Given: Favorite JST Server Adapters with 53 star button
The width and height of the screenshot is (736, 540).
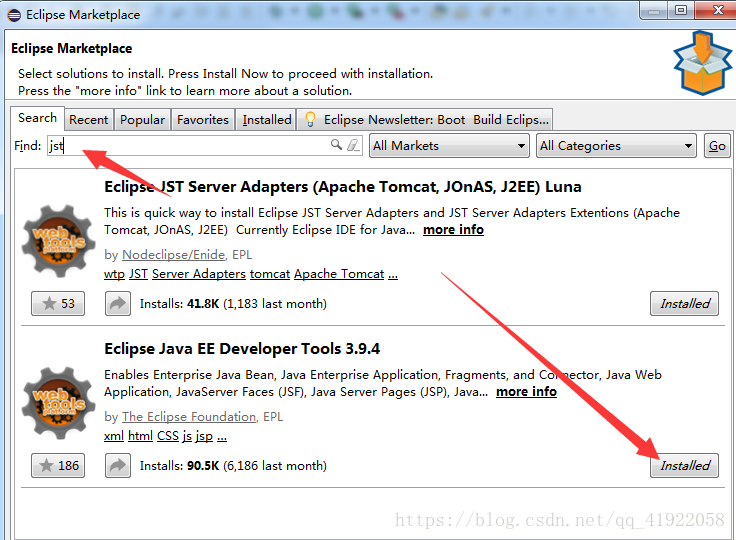Looking at the screenshot, I should point(58,303).
